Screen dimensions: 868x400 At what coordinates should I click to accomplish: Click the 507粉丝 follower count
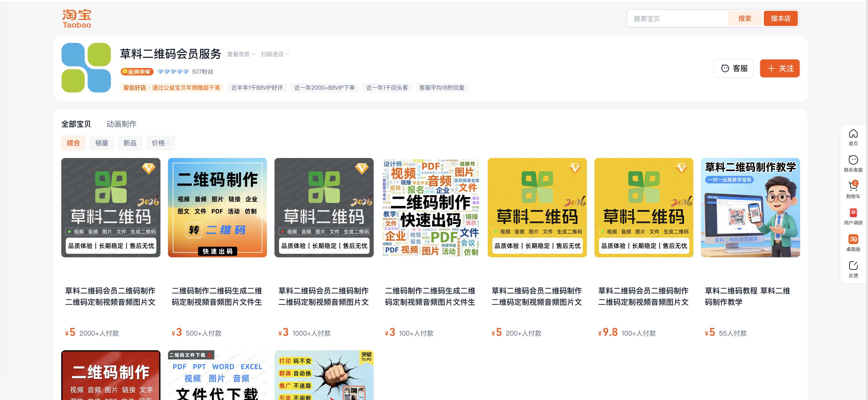point(203,71)
